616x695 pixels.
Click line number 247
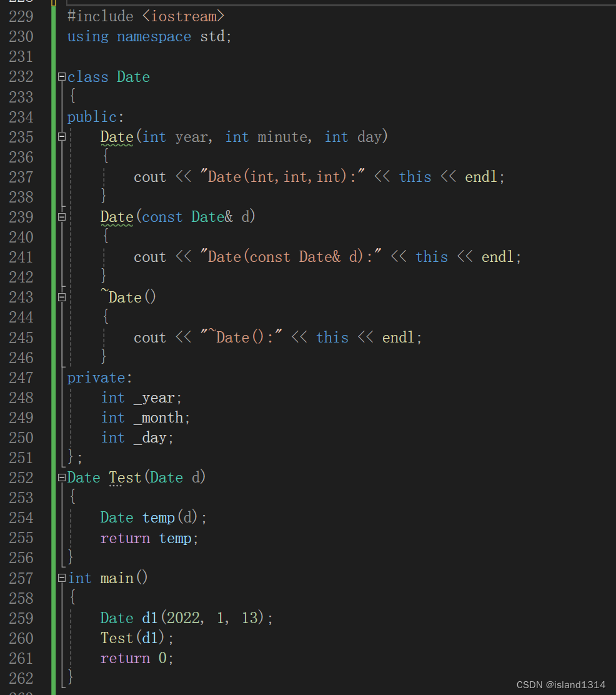coord(21,377)
